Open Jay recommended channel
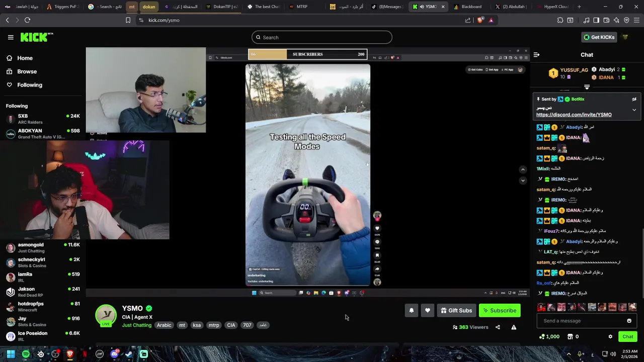This screenshot has height=362, width=644. click(43, 321)
